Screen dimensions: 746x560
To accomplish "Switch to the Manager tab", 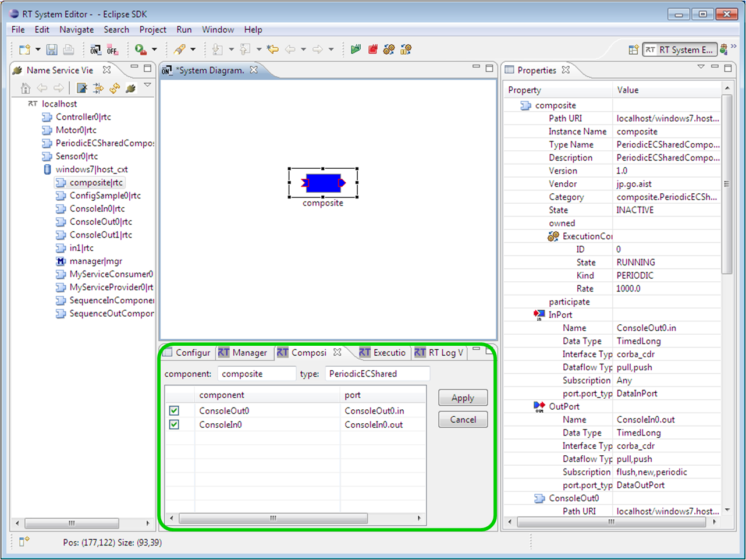I will [243, 352].
